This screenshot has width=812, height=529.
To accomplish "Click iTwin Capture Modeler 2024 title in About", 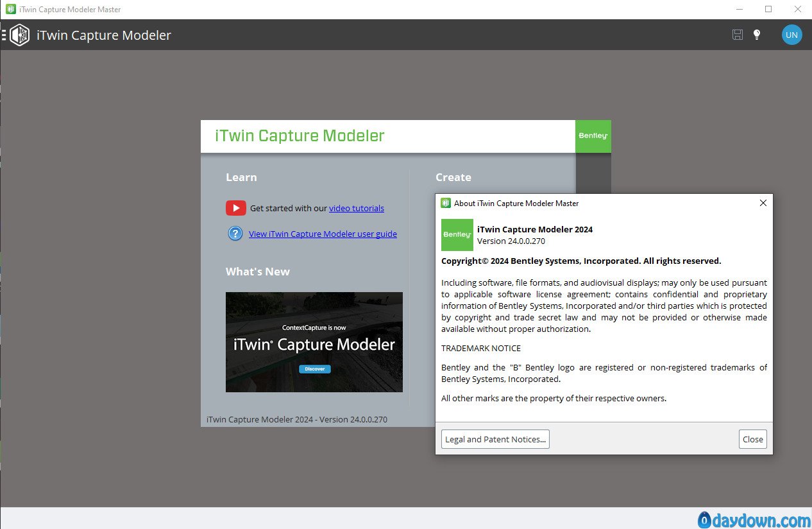I will tap(535, 229).
